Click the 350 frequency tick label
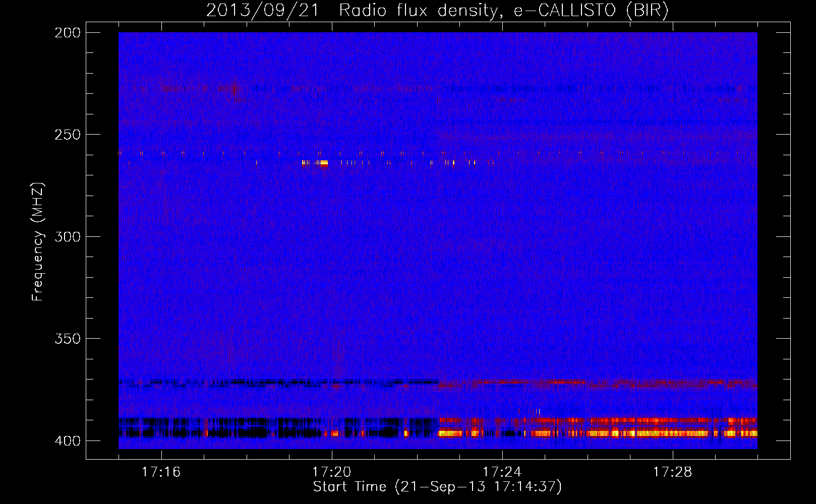816x504 pixels. pos(68,339)
